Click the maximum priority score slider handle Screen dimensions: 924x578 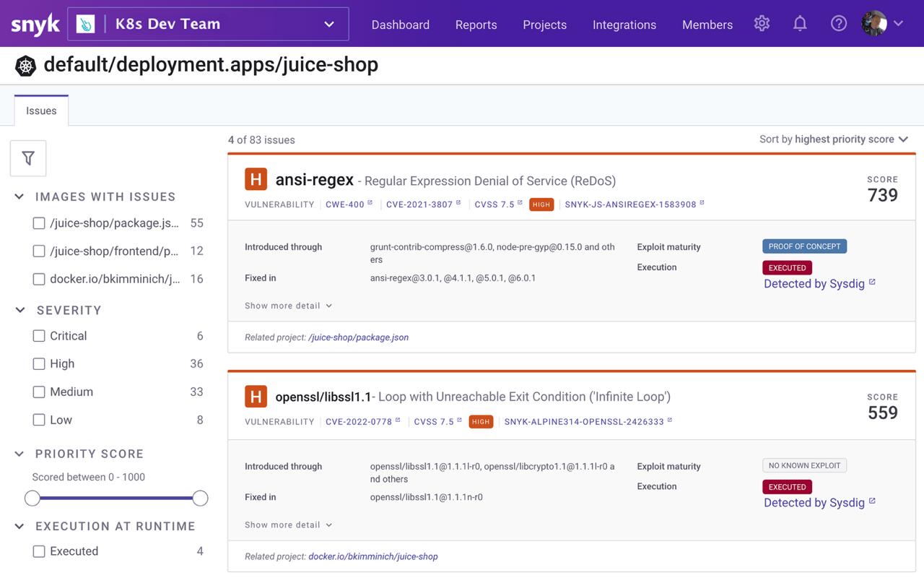click(201, 498)
